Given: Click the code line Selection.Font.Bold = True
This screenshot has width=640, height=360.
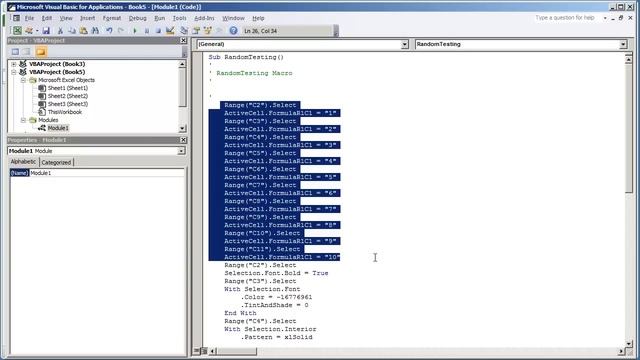Looking at the screenshot, I should [276, 273].
